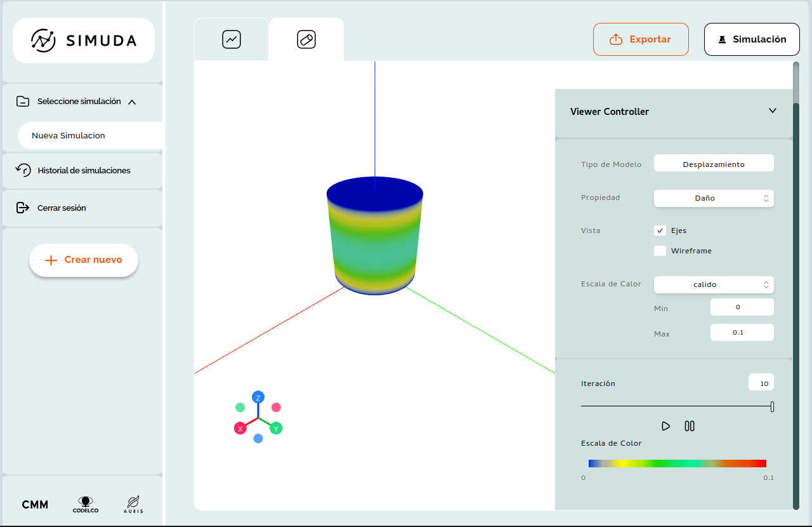Click the CODELCO logo in sidebar
This screenshot has height=527, width=812.
[x=86, y=504]
